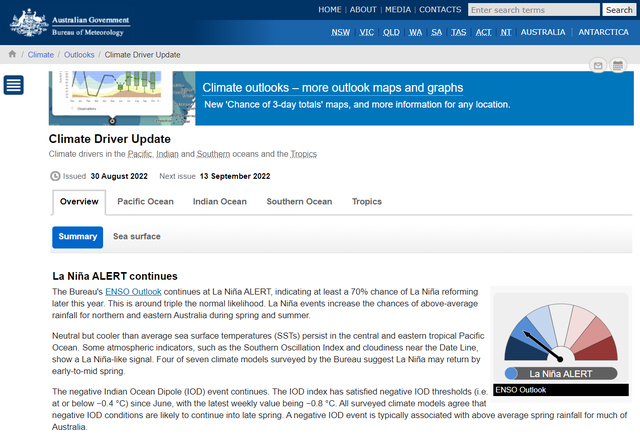Click the email page envelope icon
Screen dimensions: 640x435
tap(598, 66)
